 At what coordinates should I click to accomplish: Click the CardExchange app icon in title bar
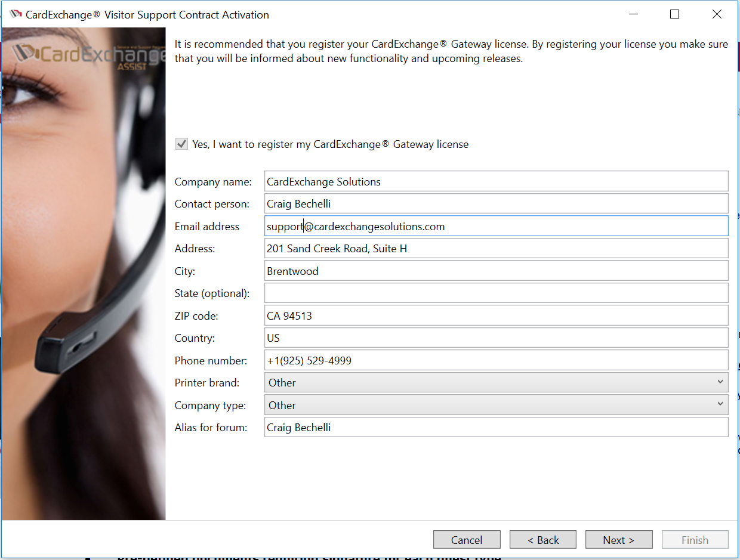pyautogui.click(x=16, y=14)
